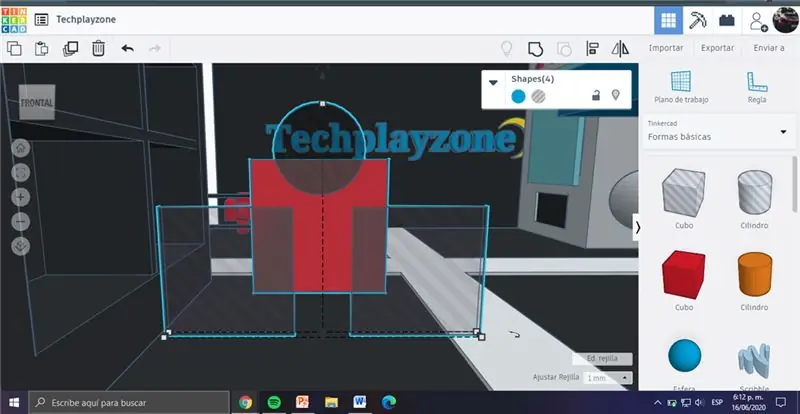Activate the Mirror tool

click(620, 49)
